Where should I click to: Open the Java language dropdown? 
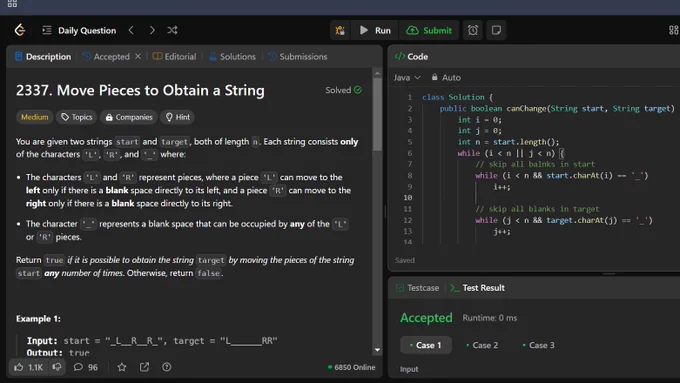tap(407, 77)
